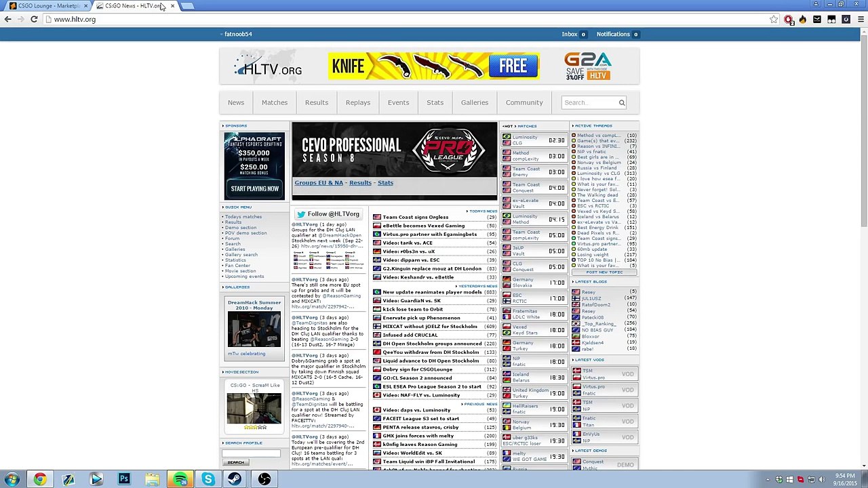Open the Galleries menu
The image size is (868, 488).
475,103
